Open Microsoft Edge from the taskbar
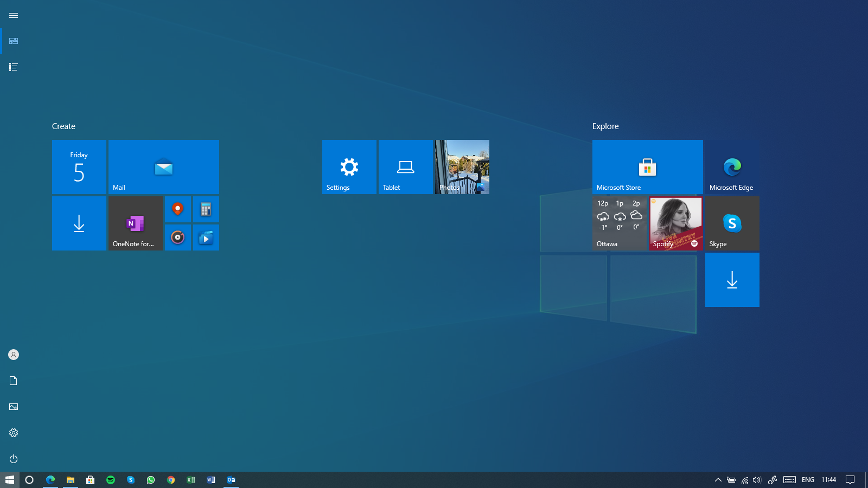868x488 pixels. (x=50, y=480)
